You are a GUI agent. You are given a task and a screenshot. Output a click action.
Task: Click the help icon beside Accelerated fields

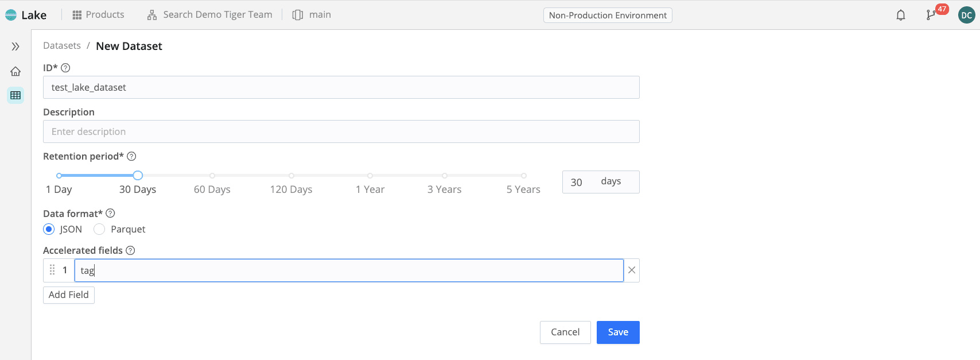130,250
